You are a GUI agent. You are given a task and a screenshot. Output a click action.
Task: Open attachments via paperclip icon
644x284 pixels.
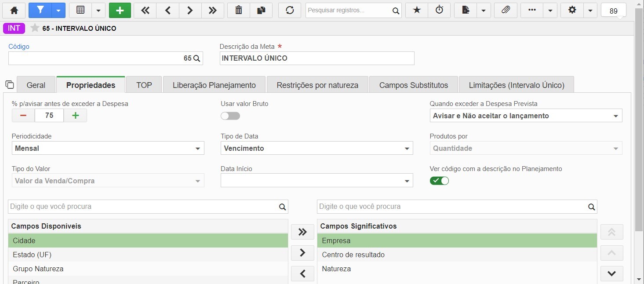506,10
